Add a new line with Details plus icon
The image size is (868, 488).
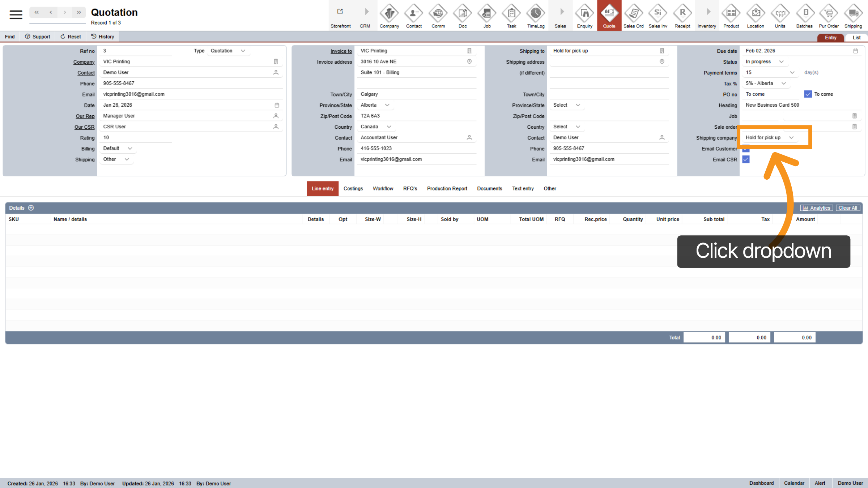31,208
